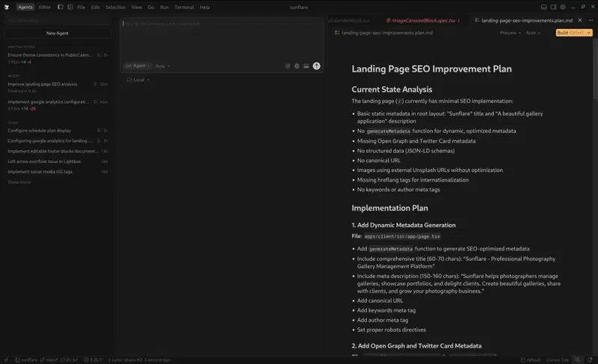Image resolution: width=598 pixels, height=364 pixels.
Task: Click the send arrow in the agent prompt
Action: 316,66
